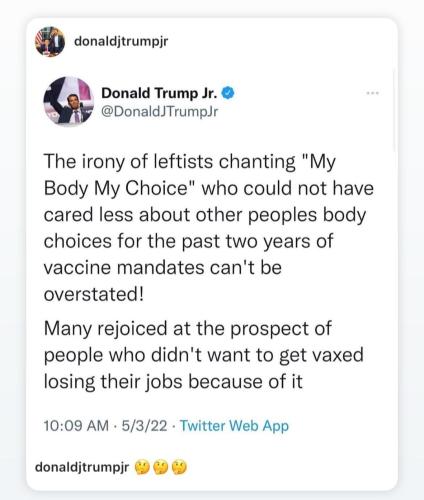Open the @DonaldJTrumpJr handle

(x=159, y=112)
